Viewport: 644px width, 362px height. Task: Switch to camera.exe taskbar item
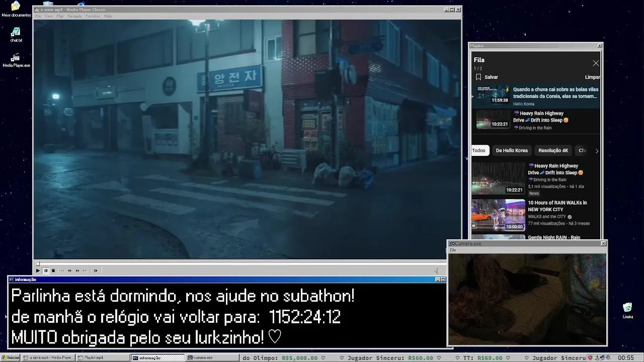[212, 357]
